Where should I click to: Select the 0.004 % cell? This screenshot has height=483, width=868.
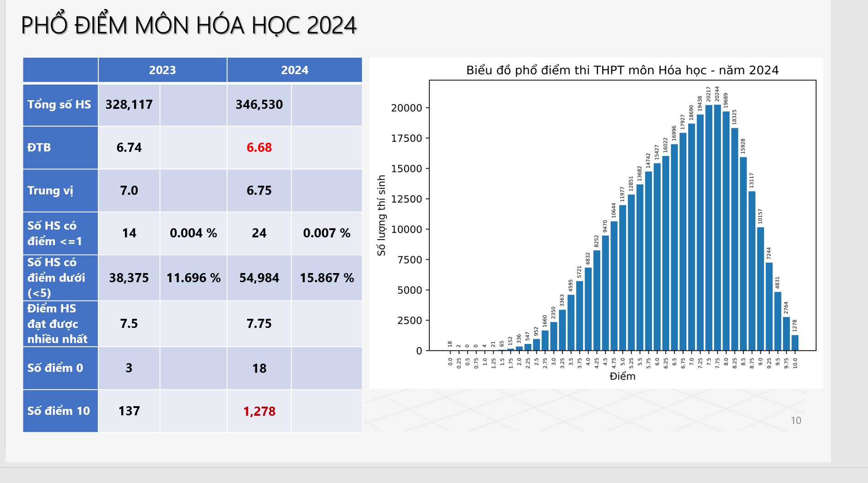(194, 233)
